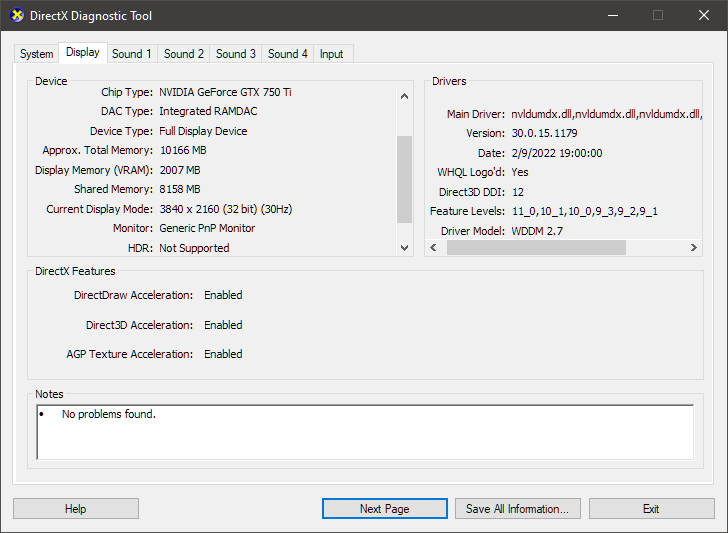Click driver version 30.0.15.1179
This screenshot has width=728, height=533.
tap(545, 133)
